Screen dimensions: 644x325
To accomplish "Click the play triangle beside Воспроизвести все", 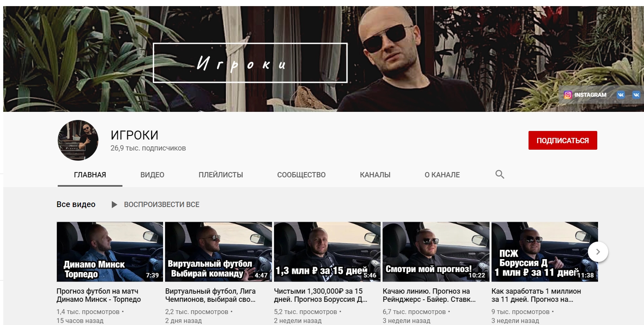I will click(114, 205).
